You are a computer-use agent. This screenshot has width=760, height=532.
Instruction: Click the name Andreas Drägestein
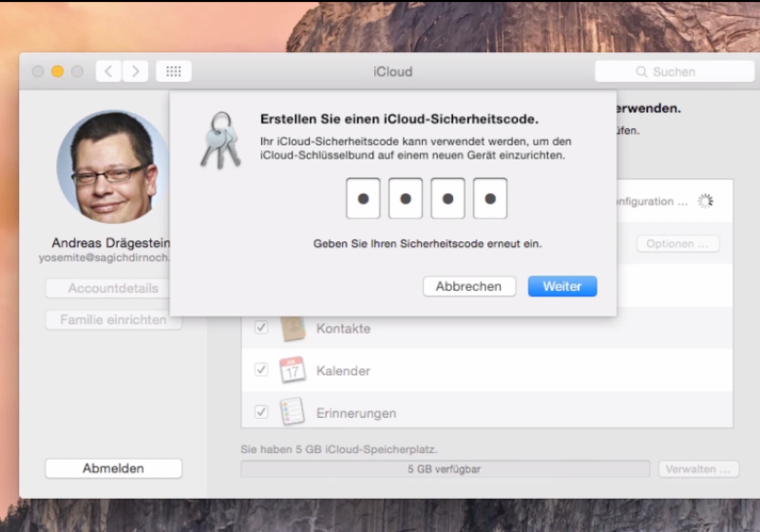click(x=111, y=243)
